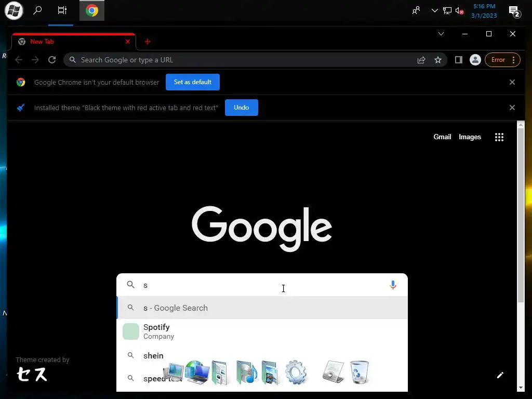Image resolution: width=532 pixels, height=399 pixels.
Task: Open the documents dock icon
Action: pyautogui.click(x=220, y=373)
